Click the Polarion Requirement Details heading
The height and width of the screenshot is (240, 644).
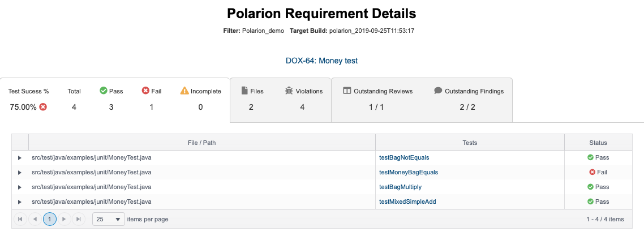point(321,14)
